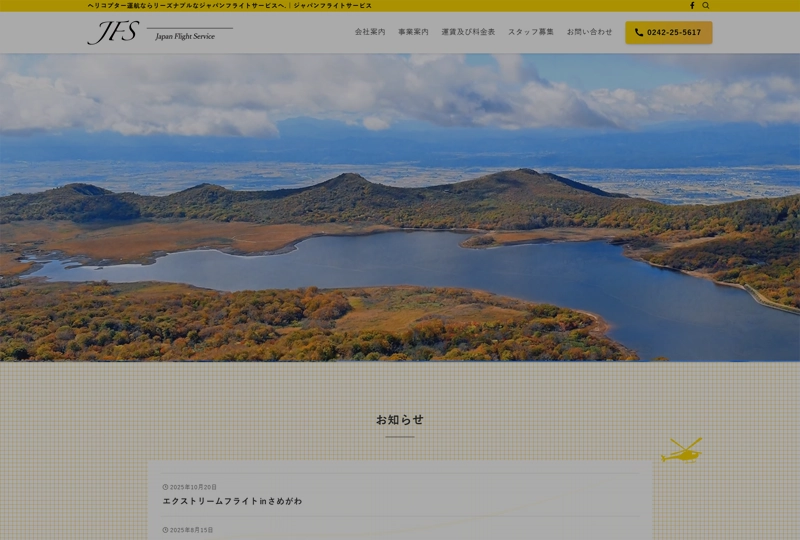
Task: Open site search with magnifier icon
Action: coord(706,6)
